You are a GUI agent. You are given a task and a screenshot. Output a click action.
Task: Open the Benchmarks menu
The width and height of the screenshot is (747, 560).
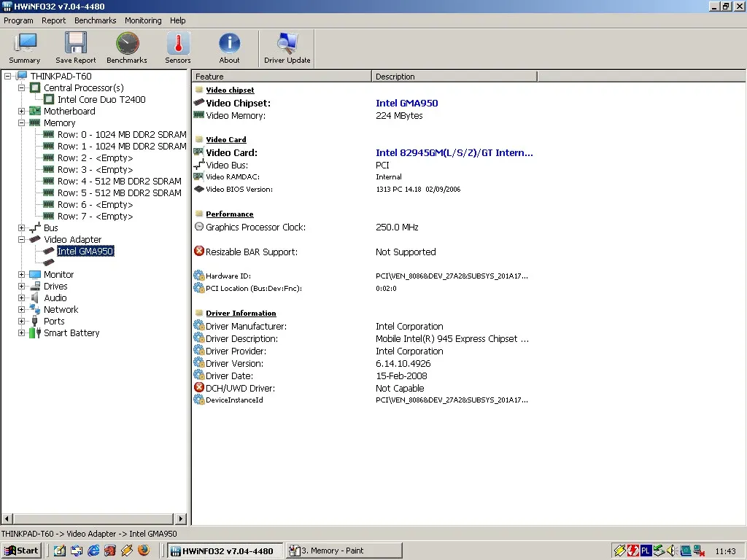[96, 20]
